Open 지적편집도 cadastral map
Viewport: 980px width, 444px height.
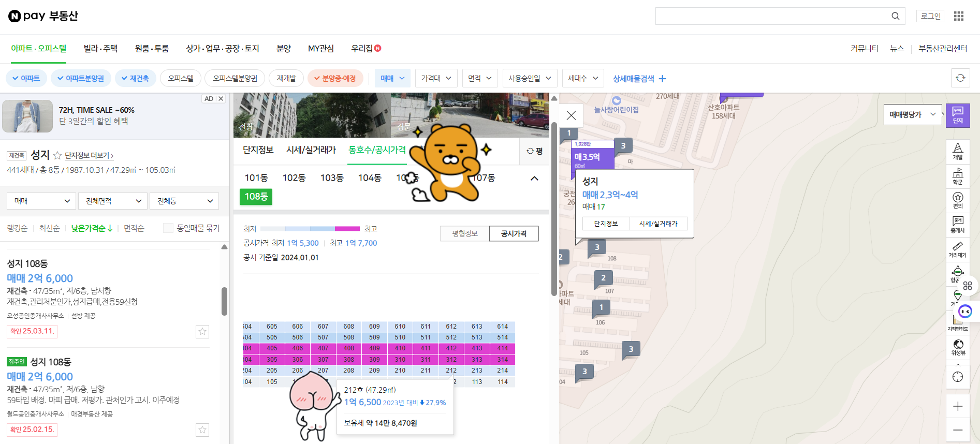(x=958, y=323)
